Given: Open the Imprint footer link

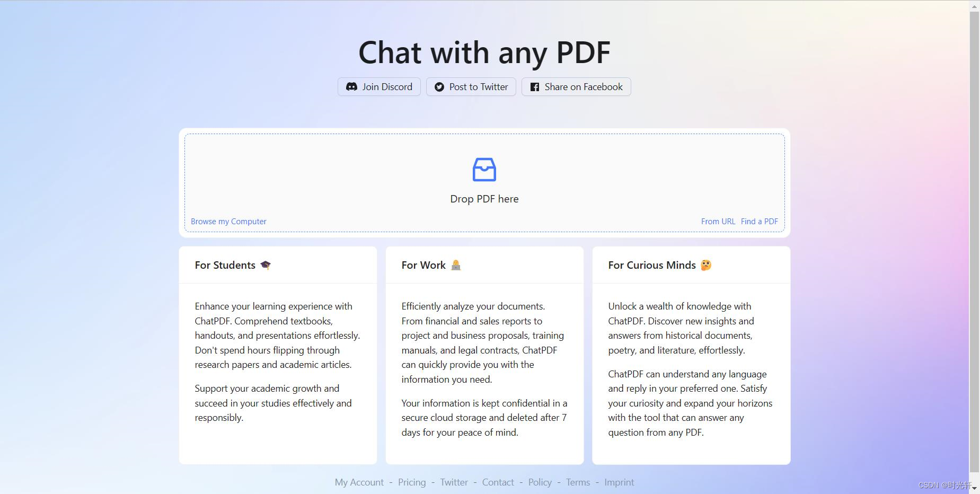Looking at the screenshot, I should [619, 482].
